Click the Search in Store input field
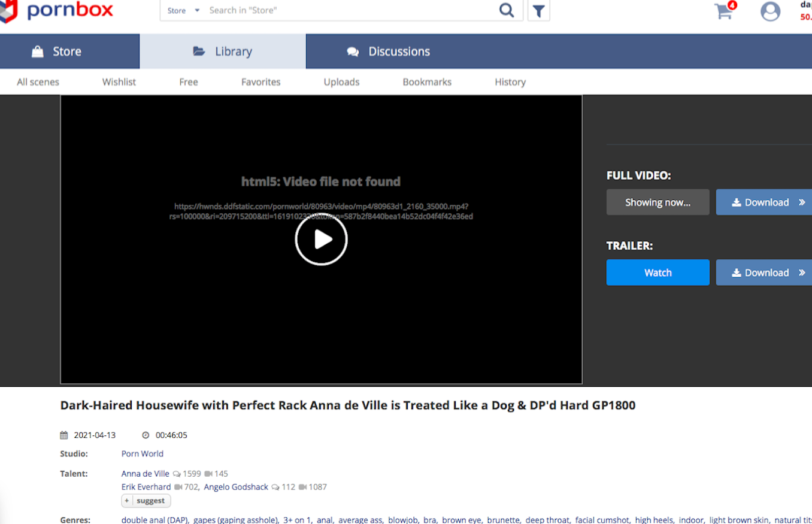 point(350,10)
